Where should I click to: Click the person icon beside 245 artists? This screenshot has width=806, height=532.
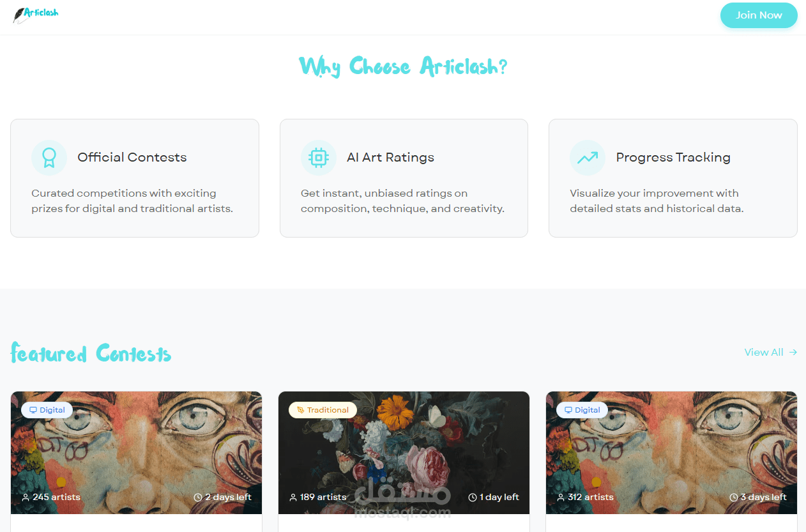click(26, 498)
